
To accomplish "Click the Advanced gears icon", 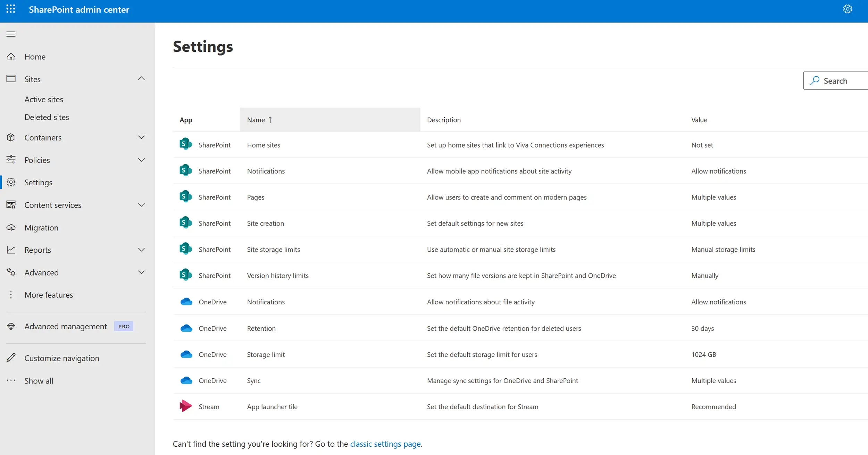I will point(11,272).
